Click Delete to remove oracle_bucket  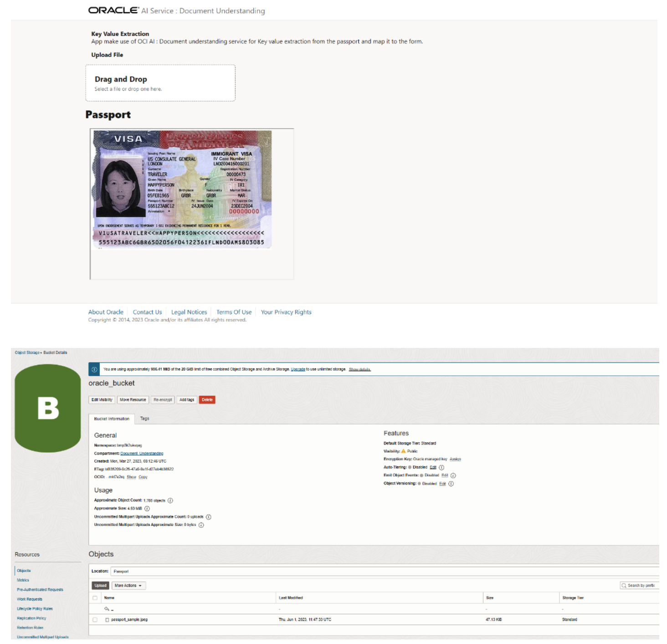(x=206, y=399)
